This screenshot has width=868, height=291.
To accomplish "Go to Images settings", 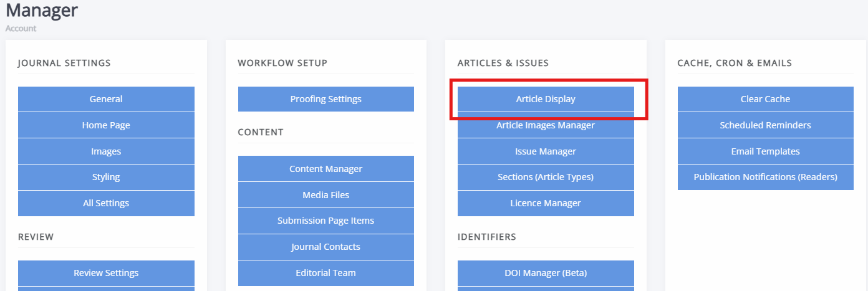I will (106, 151).
